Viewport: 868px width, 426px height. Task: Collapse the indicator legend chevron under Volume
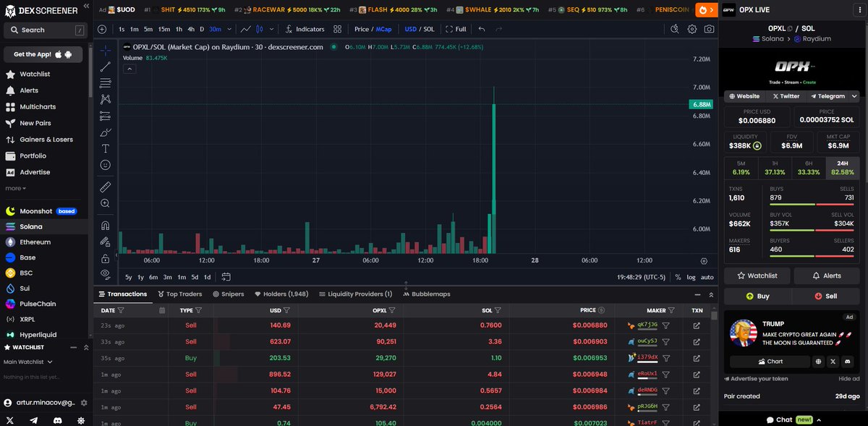129,69
